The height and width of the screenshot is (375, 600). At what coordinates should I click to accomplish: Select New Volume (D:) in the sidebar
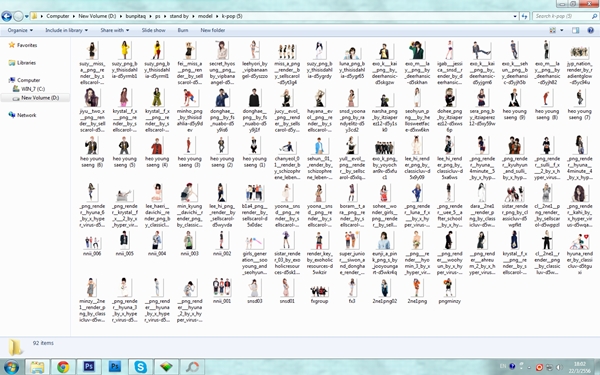click(40, 98)
